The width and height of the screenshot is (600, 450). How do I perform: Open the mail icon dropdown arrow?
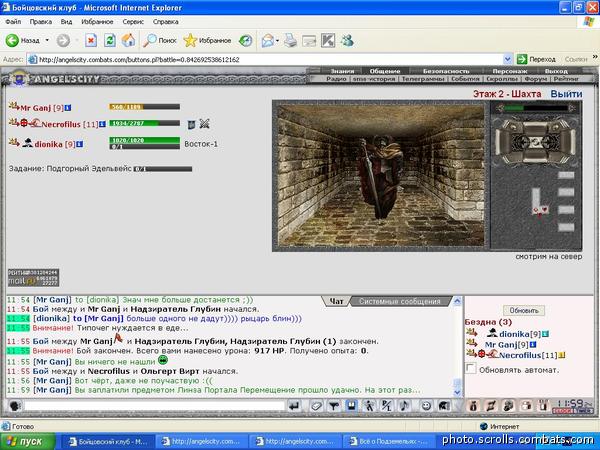click(x=277, y=41)
